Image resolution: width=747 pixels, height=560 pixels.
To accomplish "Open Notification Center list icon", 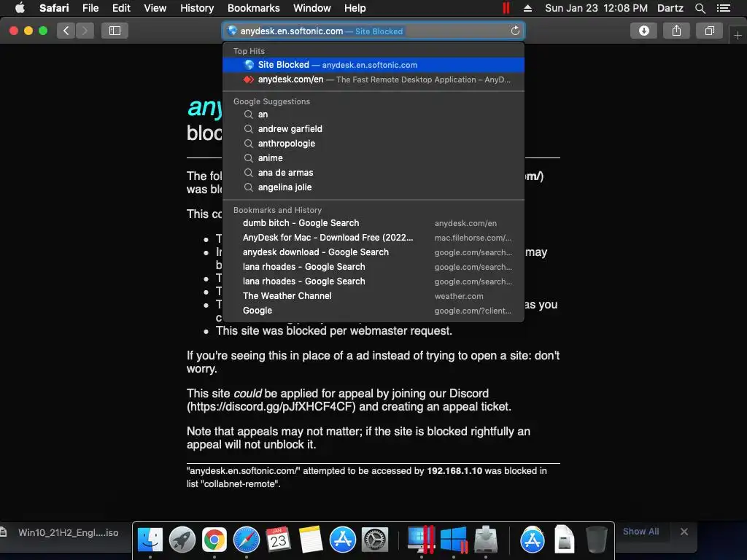I will [x=724, y=8].
